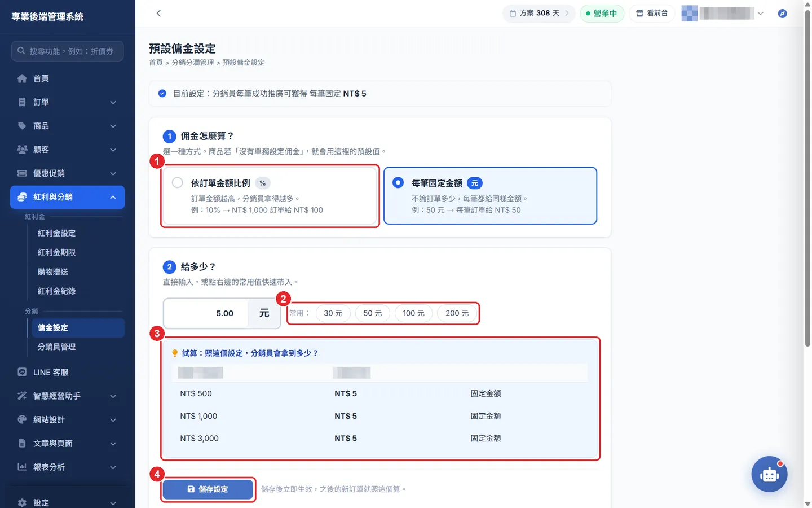The image size is (812, 508).
Task: Click the 智慧經營助手 magic wand icon
Action: point(22,396)
